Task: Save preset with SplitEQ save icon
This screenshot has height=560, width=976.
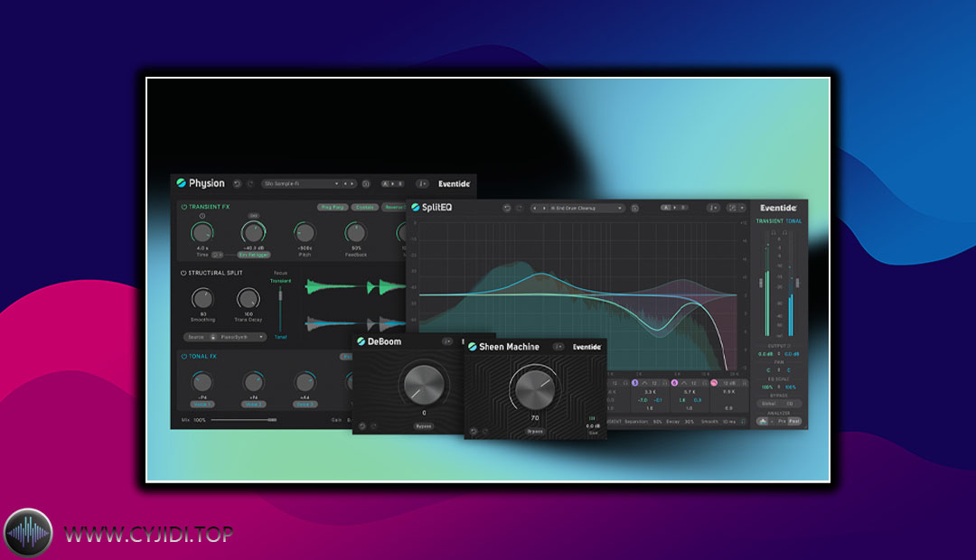Action: pos(635,208)
